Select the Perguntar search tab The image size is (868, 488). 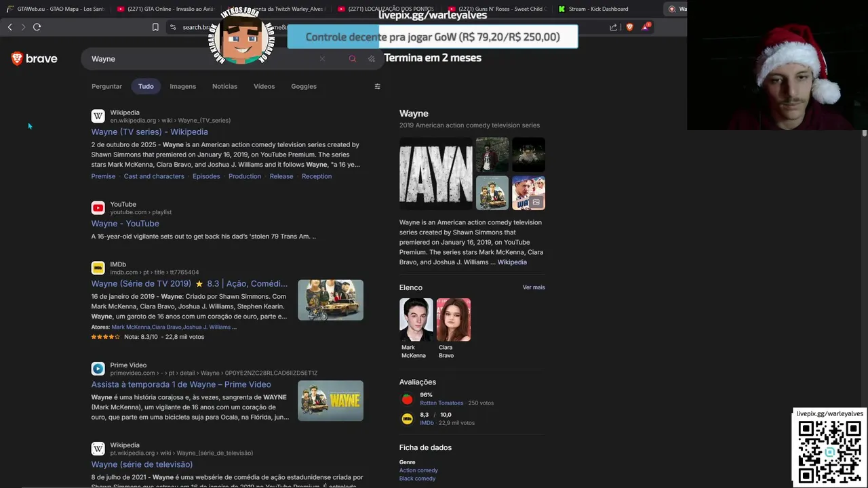tap(106, 86)
